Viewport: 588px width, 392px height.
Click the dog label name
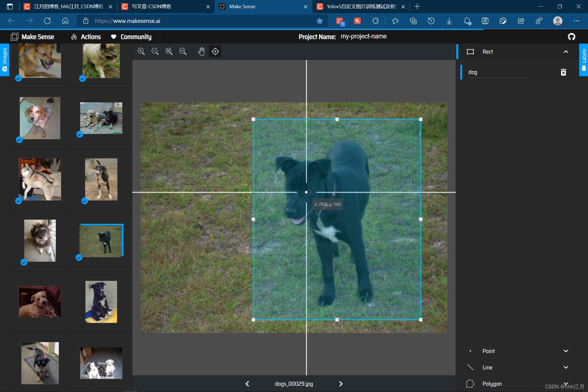(473, 72)
